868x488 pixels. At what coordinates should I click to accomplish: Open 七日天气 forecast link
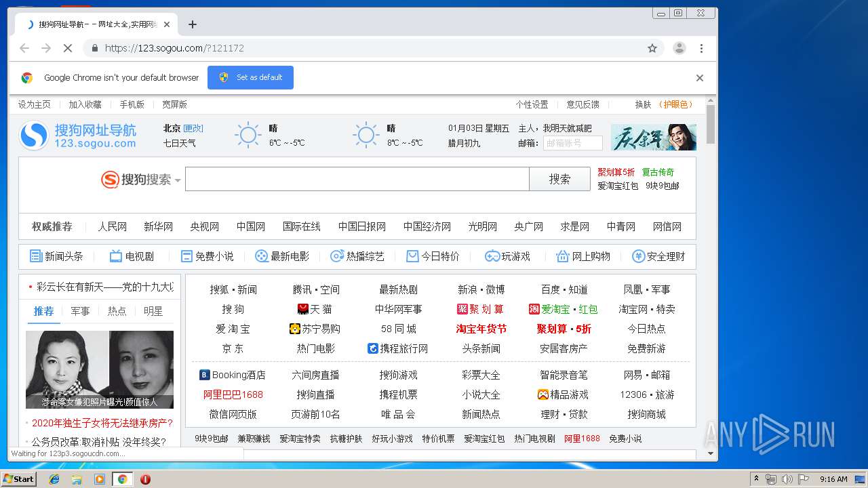pyautogui.click(x=179, y=143)
